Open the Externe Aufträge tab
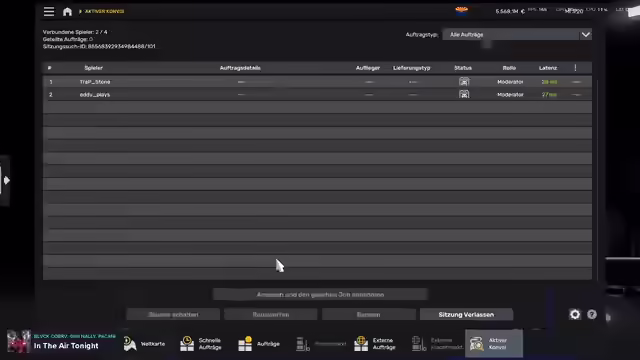This screenshot has width=640, height=360. [x=375, y=344]
